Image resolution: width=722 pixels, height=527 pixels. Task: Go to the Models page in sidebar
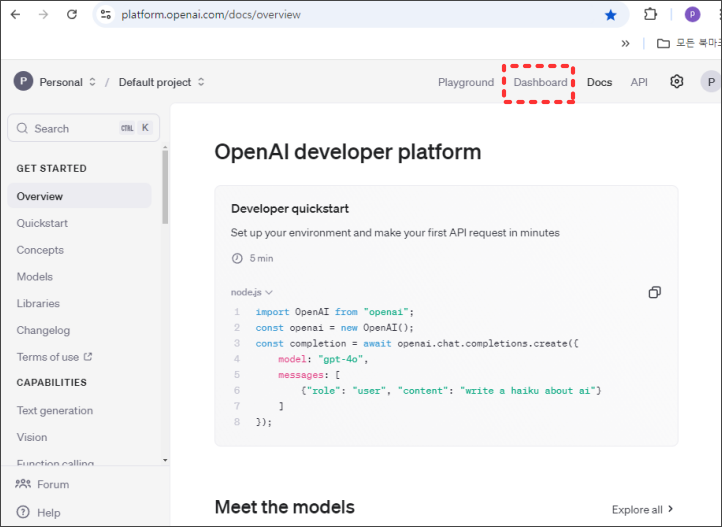point(35,277)
